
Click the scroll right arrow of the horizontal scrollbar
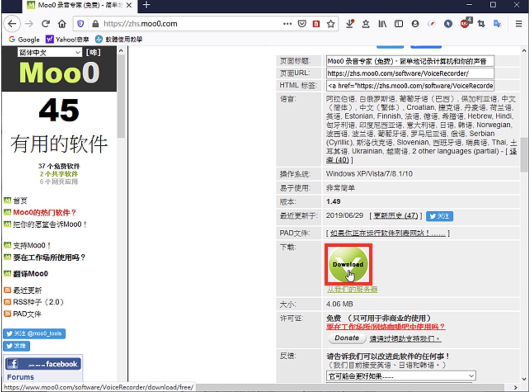pyautogui.click(x=516, y=387)
